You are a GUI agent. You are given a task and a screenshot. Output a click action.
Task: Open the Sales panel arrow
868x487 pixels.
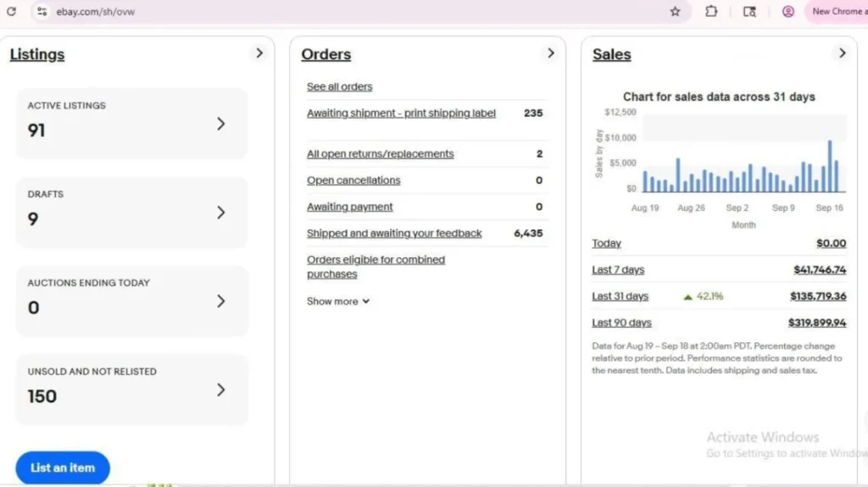click(842, 53)
